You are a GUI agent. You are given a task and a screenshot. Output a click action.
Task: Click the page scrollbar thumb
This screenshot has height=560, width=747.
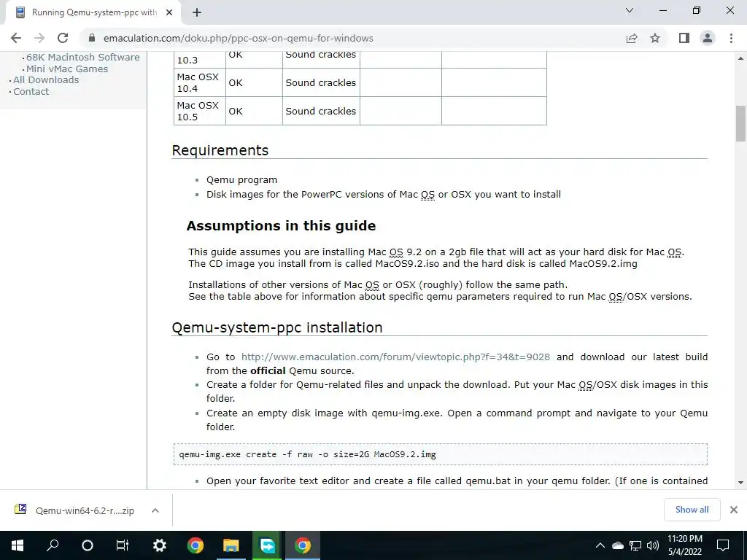(x=740, y=123)
